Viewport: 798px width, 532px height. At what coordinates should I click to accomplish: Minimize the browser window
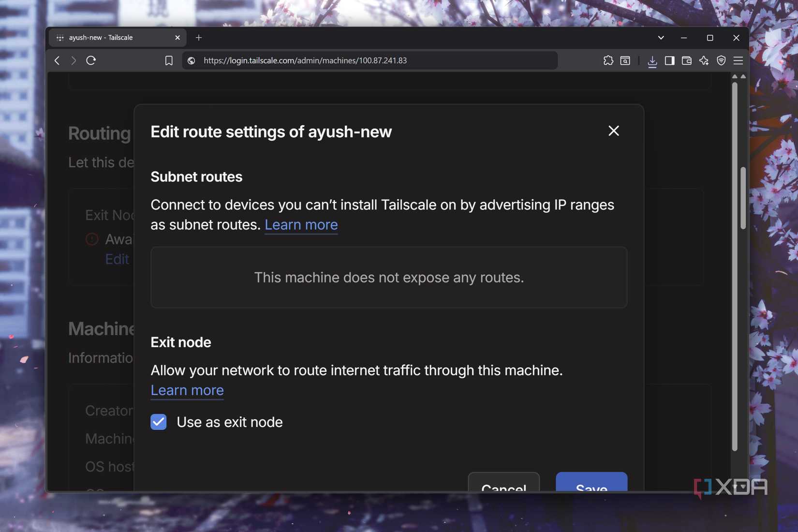684,38
